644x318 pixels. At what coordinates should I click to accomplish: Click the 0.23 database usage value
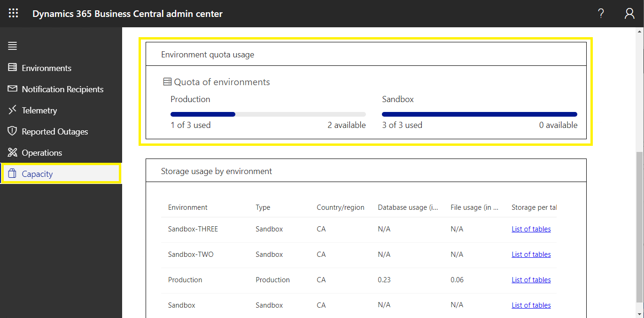click(x=384, y=280)
